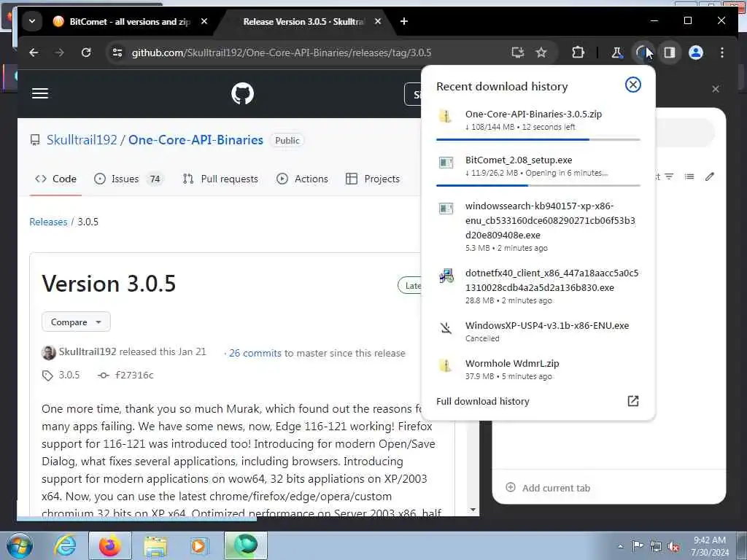Viewport: 747px width, 560px height.
Task: Open Windows Explorer folder on taskbar
Action: [x=155, y=545]
